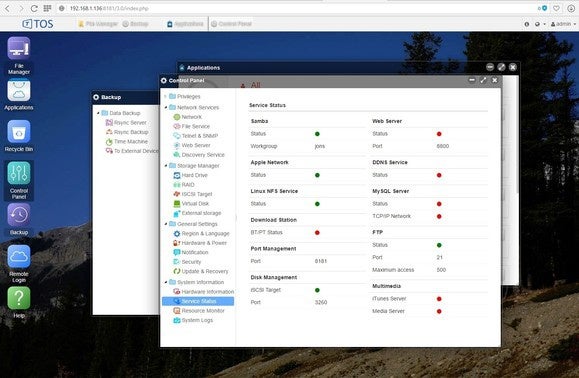The width and height of the screenshot is (579, 378).
Task: Open the Remote Login desktop icon
Action: [x=19, y=264]
